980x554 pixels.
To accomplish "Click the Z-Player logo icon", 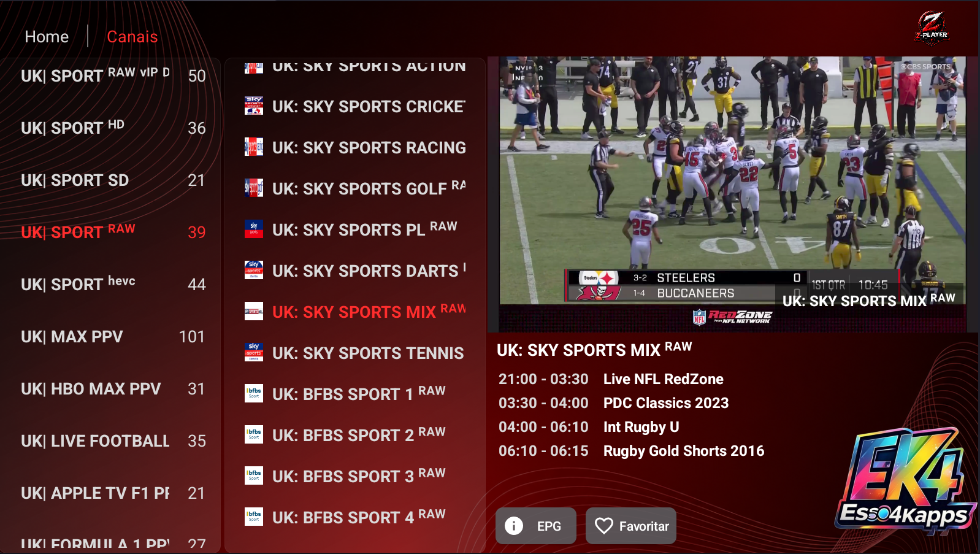I will pos(932,28).
